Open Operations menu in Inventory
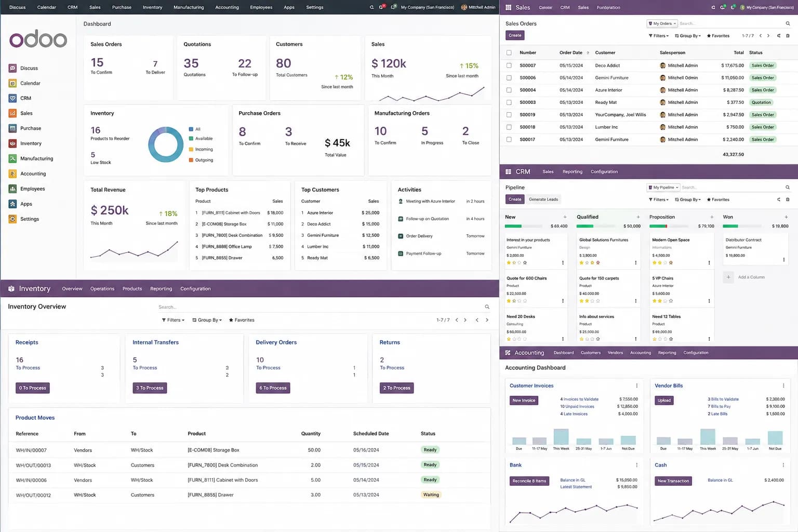The width and height of the screenshot is (798, 532). click(102, 289)
